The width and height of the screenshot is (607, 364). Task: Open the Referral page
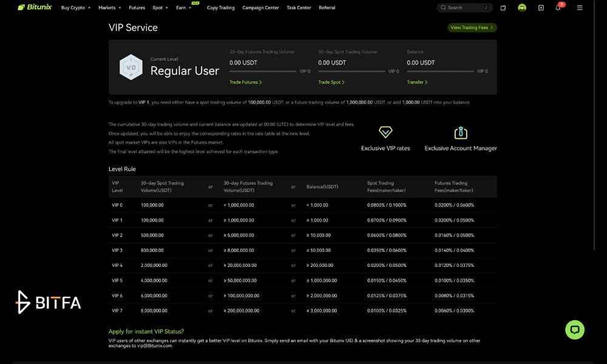327,8
